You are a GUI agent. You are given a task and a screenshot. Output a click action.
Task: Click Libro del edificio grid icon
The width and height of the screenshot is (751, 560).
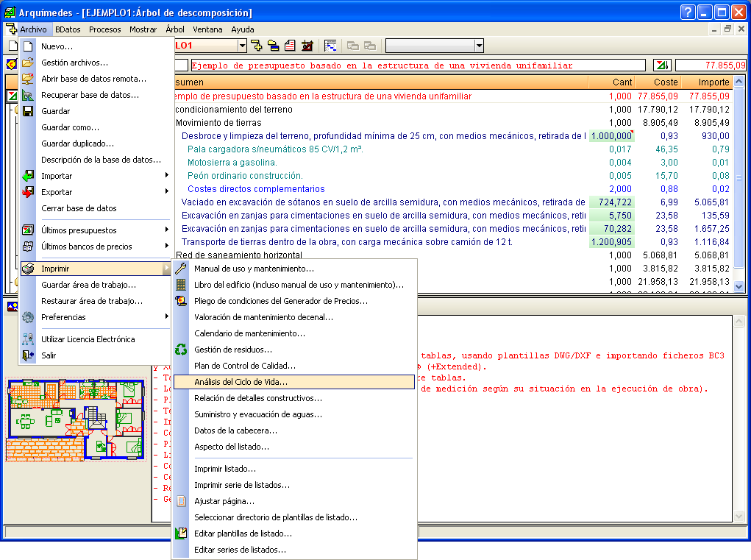(x=181, y=285)
